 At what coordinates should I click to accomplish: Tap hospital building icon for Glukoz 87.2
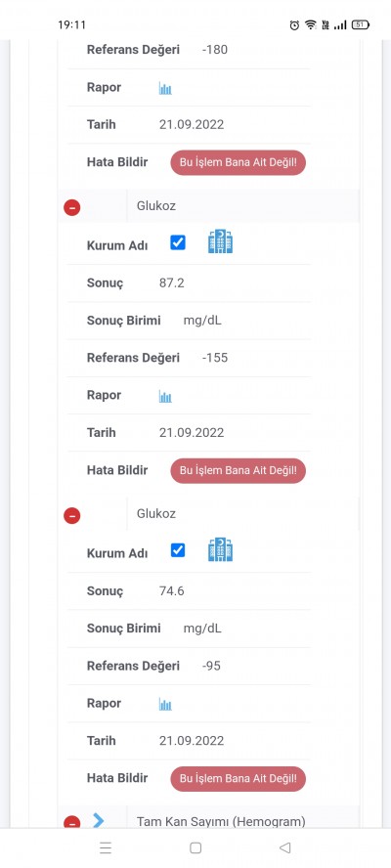coord(220,241)
